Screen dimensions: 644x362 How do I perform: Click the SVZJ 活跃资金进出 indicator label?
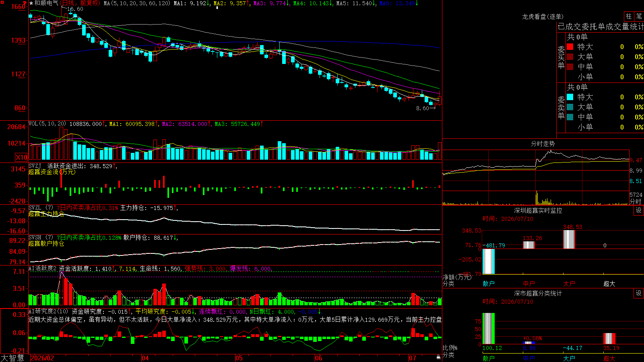pyautogui.click(x=58, y=166)
